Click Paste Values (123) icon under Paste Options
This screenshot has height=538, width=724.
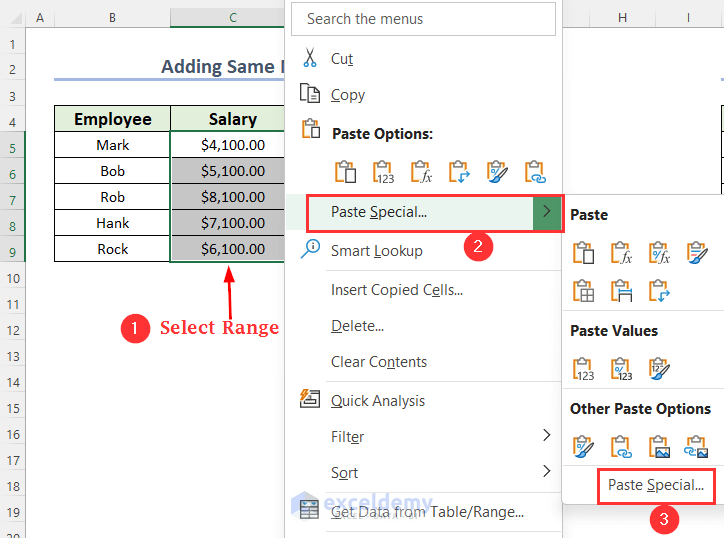[383, 172]
